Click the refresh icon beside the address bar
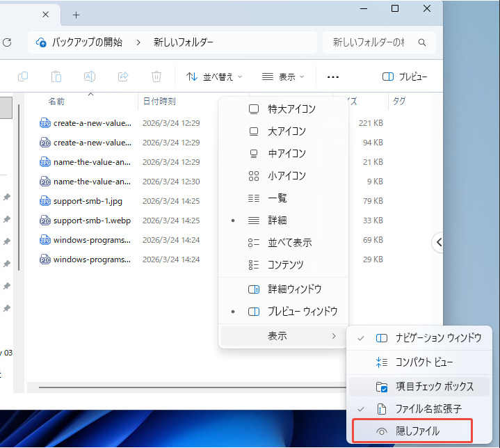This screenshot has height=448, width=500. [7, 42]
